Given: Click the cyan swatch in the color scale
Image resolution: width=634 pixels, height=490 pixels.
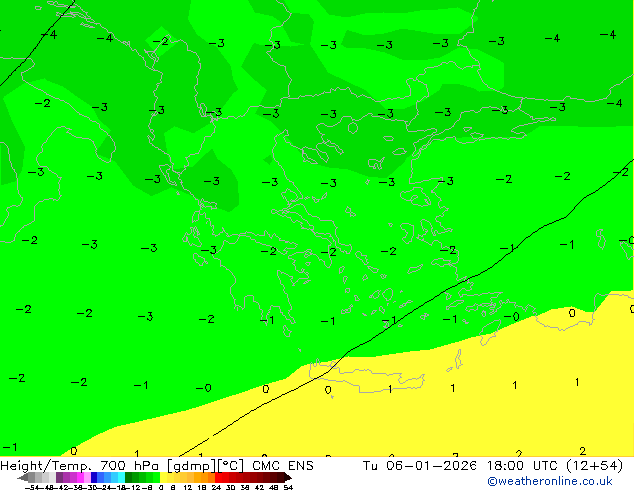Looking at the screenshot, I should tap(122, 477).
